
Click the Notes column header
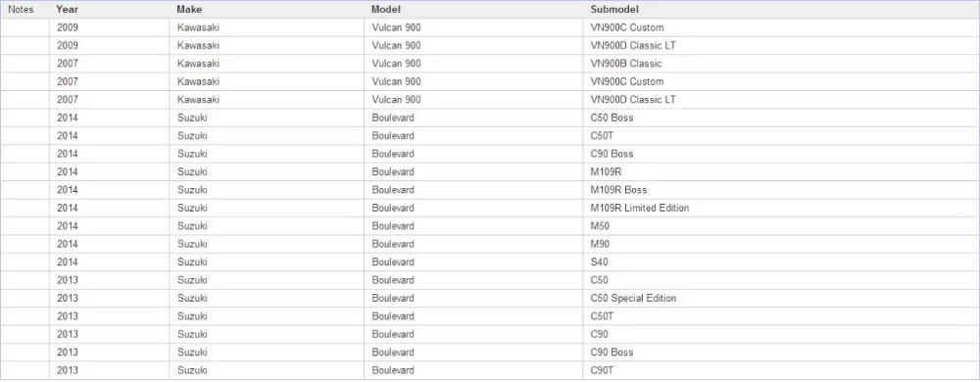(25, 10)
